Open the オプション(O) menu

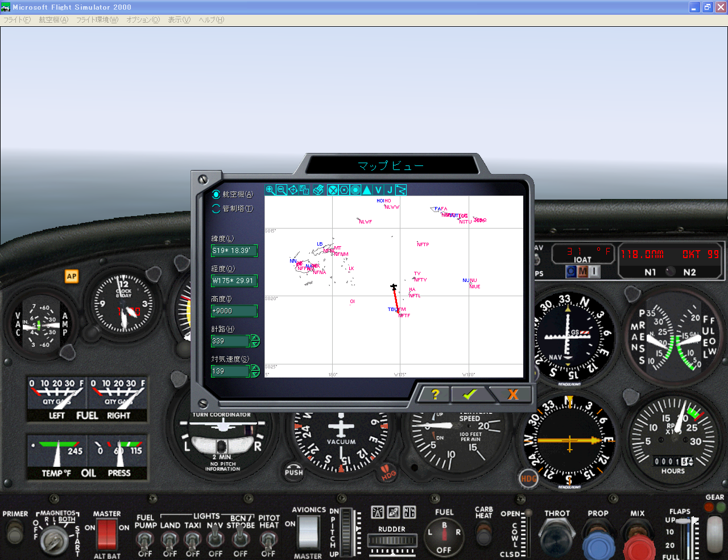click(x=143, y=20)
